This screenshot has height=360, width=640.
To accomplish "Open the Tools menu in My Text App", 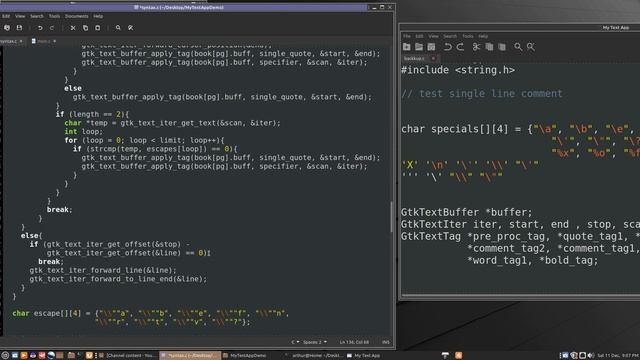I will (468, 36).
